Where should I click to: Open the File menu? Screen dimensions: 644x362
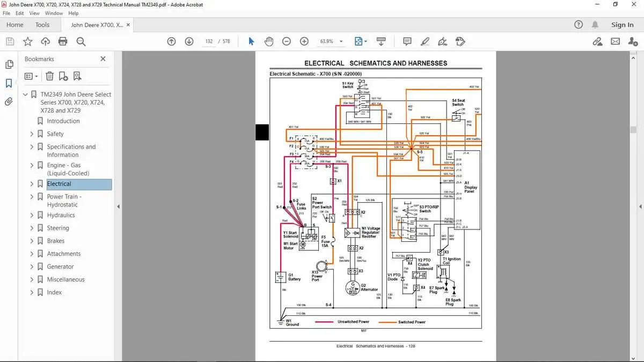[x=8, y=13]
